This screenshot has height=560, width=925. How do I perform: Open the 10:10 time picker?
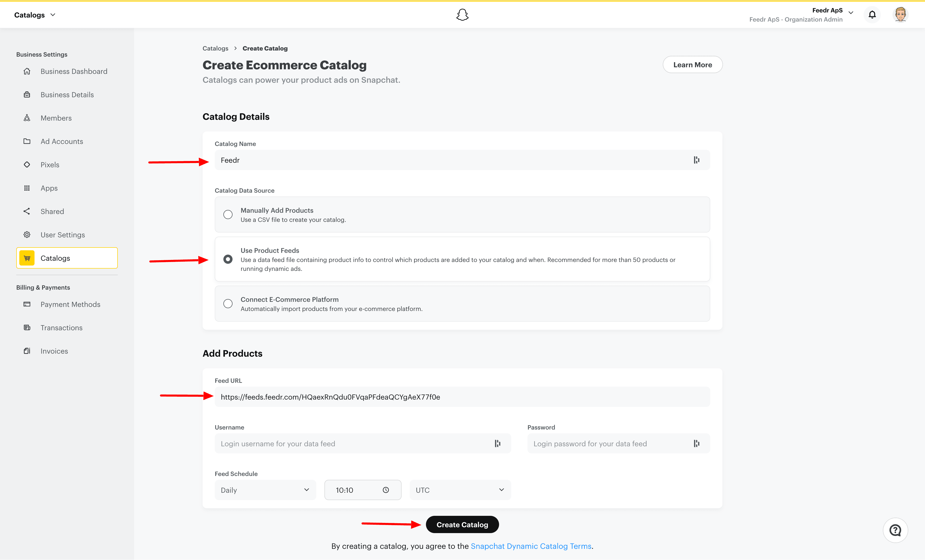click(x=363, y=490)
